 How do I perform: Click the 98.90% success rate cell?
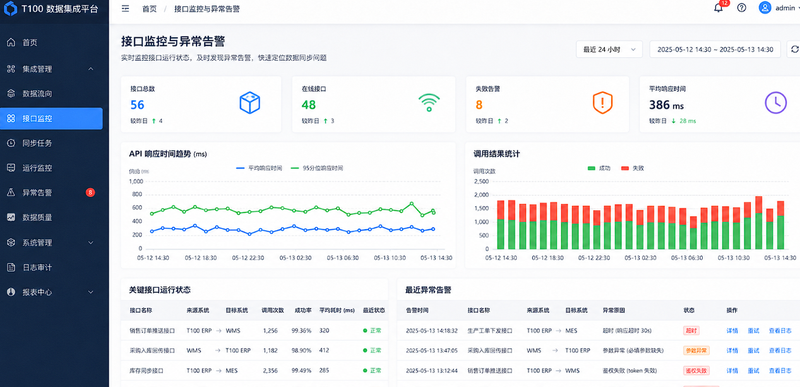click(302, 350)
